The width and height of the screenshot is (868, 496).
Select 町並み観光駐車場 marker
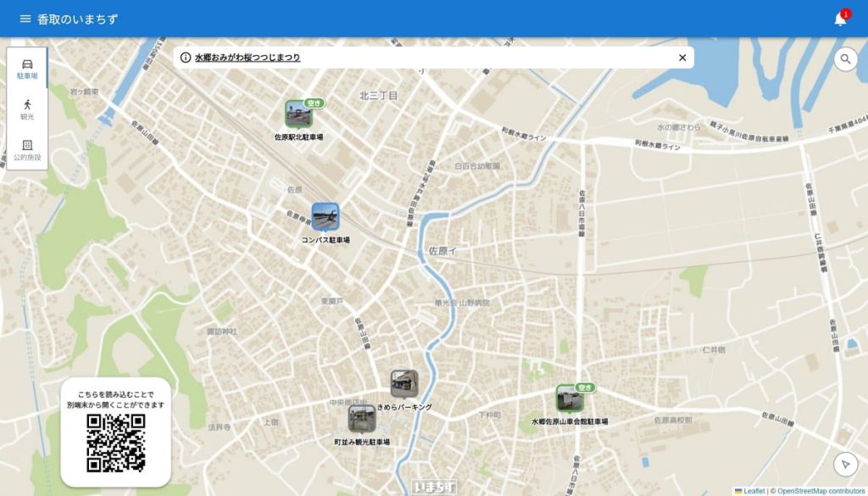point(362,418)
